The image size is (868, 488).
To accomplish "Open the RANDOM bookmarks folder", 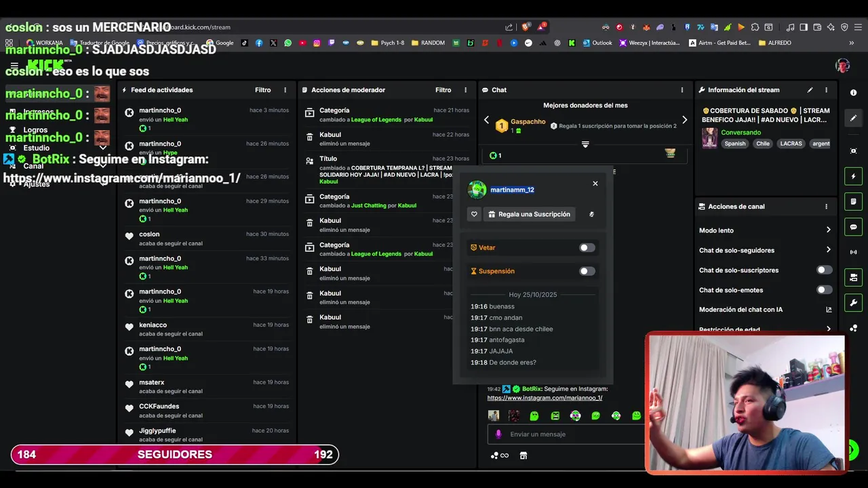I will click(428, 43).
